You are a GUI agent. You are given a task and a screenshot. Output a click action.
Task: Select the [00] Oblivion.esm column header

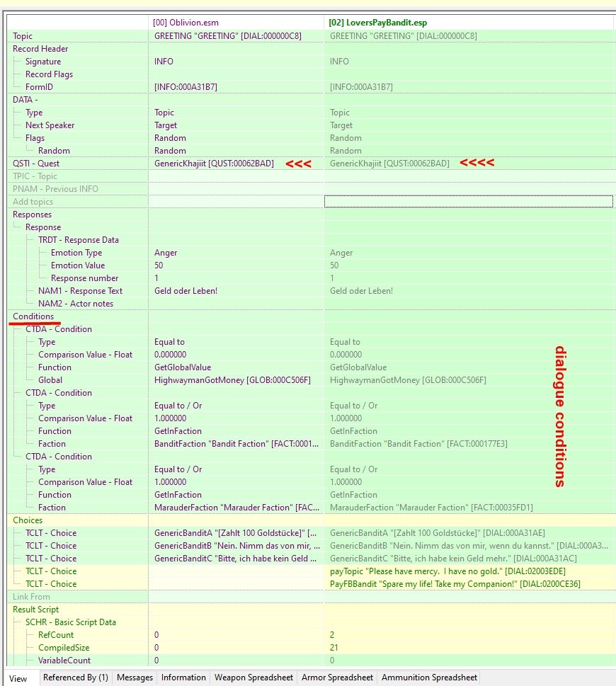point(236,23)
